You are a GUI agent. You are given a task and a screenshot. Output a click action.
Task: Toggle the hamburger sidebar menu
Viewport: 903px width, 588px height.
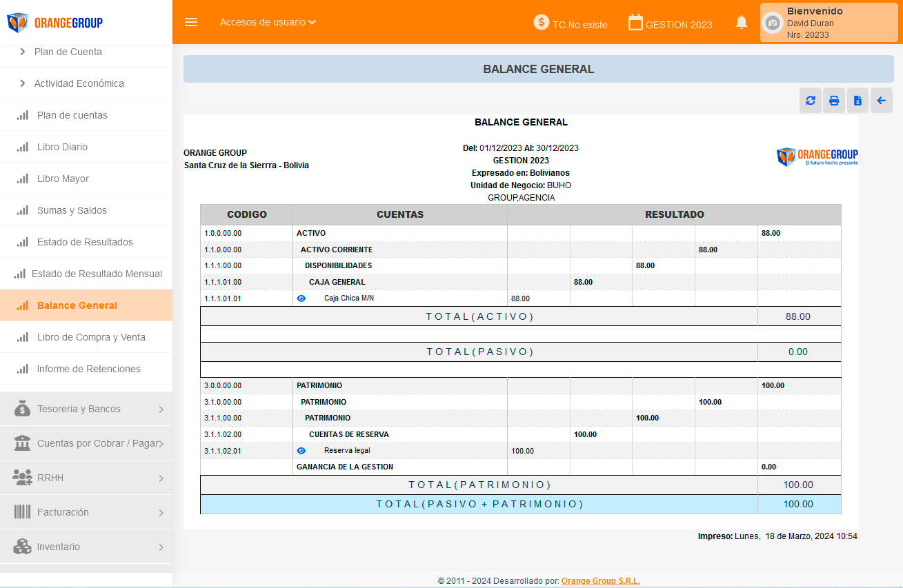pos(191,22)
